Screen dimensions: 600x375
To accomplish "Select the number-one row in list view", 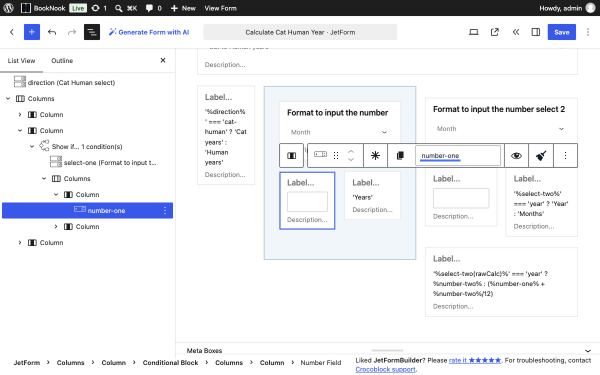I will 87,210.
